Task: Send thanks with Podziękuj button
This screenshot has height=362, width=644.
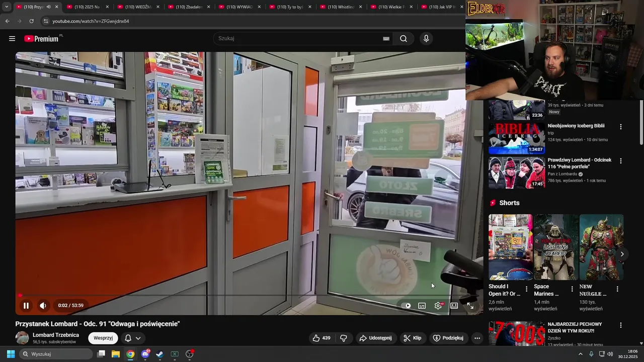Action: coord(448,338)
